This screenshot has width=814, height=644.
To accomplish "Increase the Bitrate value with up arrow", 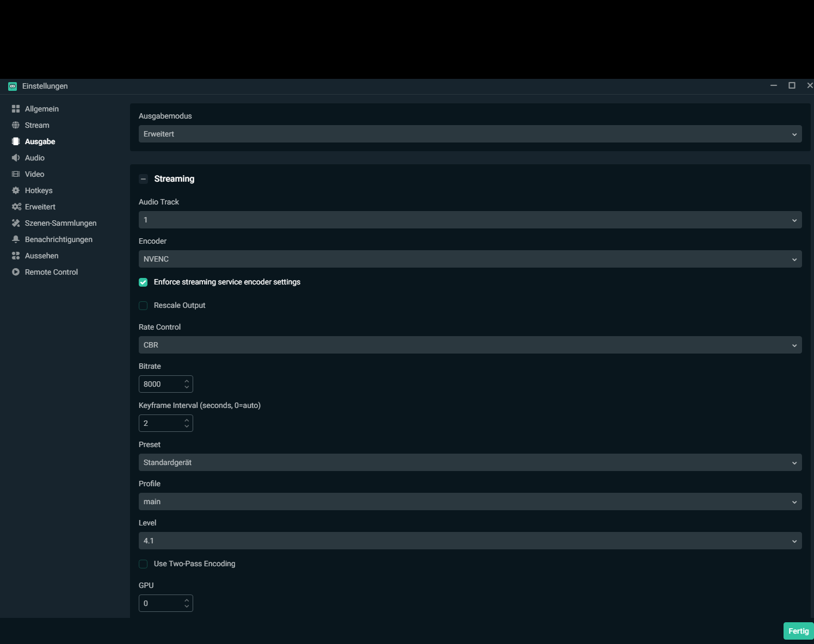I will [x=187, y=381].
